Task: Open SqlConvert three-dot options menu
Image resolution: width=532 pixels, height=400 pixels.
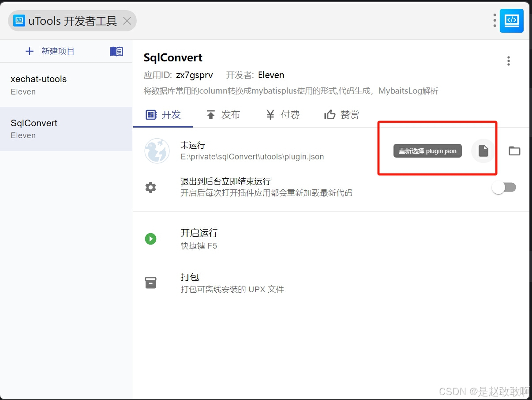Action: pos(509,61)
